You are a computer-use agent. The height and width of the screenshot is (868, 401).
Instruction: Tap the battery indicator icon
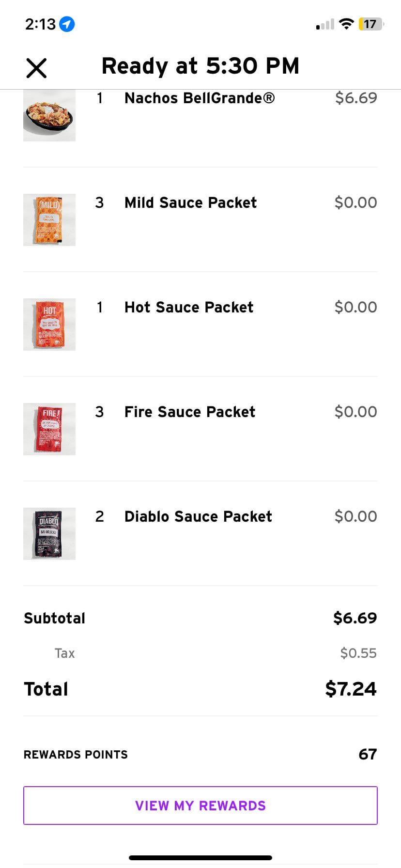(x=370, y=24)
